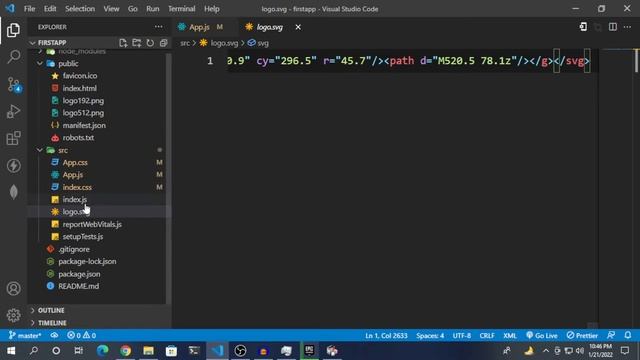The width and height of the screenshot is (640, 360).
Task: Open App.css in src folder
Action: coord(75,162)
